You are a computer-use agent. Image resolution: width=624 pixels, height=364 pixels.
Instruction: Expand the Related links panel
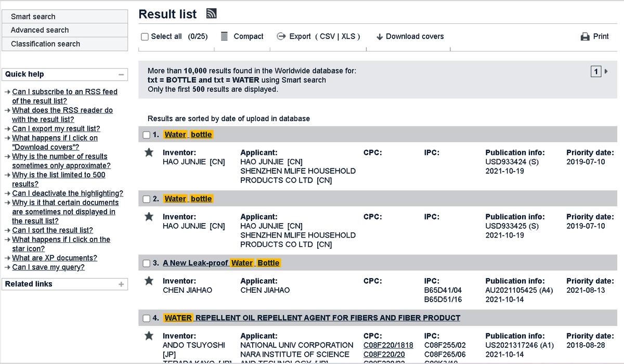pos(121,284)
